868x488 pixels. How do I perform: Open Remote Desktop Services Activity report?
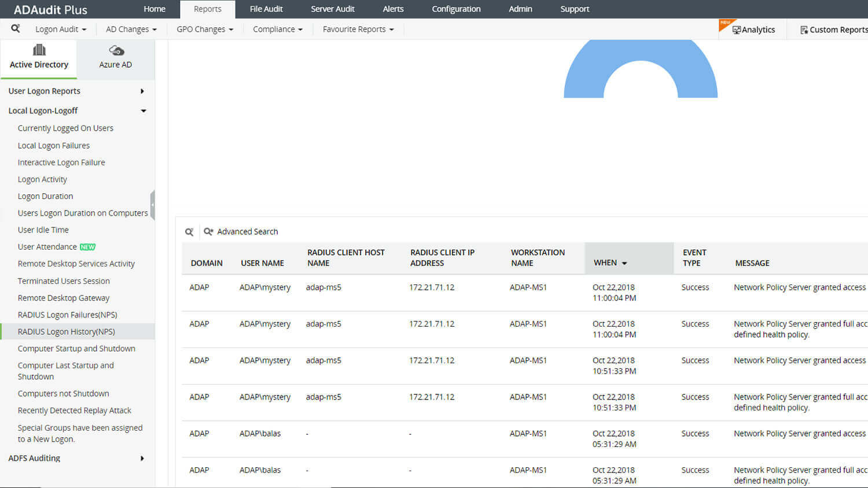point(76,264)
